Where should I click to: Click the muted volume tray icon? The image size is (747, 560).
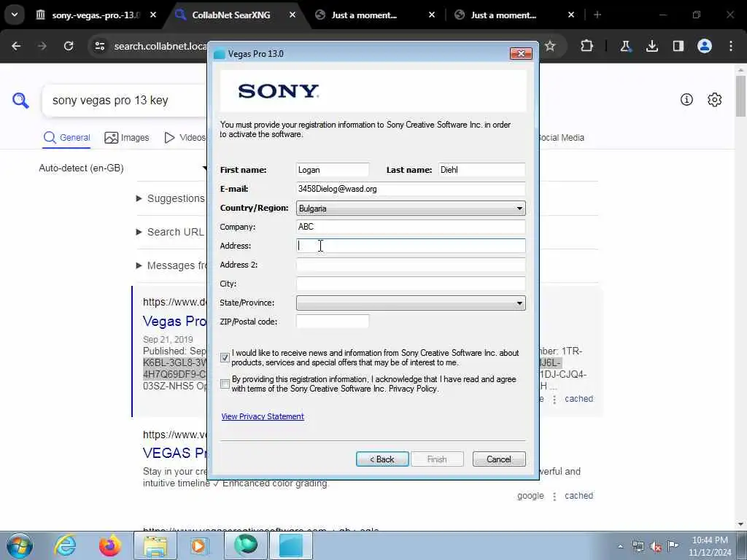656,546
